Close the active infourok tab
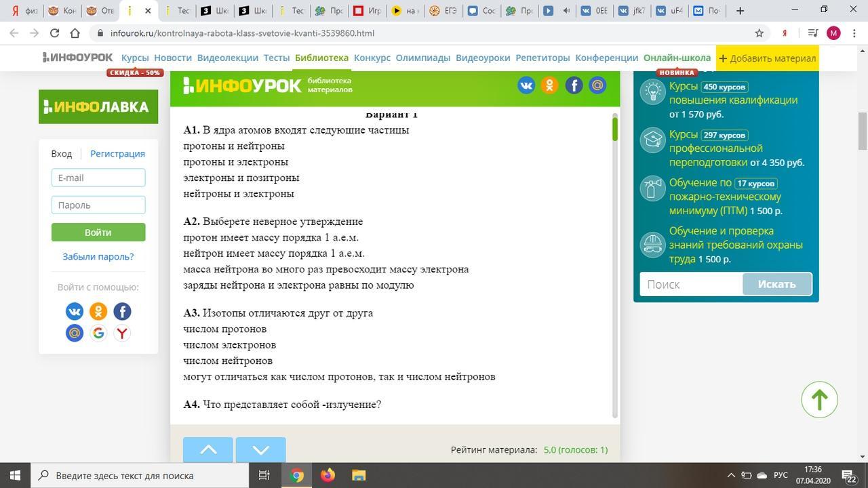The height and width of the screenshot is (488, 868). (x=148, y=11)
